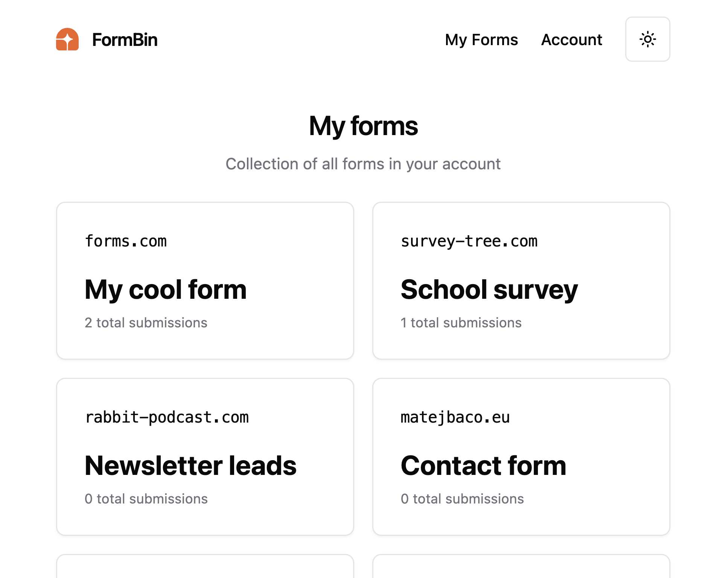Click the 1 total submissions text
728x578 pixels.
[461, 322]
